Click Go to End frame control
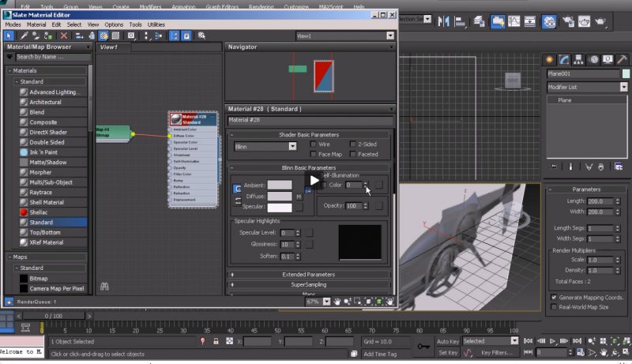Screen dimensions: 632x364 (577, 341)
